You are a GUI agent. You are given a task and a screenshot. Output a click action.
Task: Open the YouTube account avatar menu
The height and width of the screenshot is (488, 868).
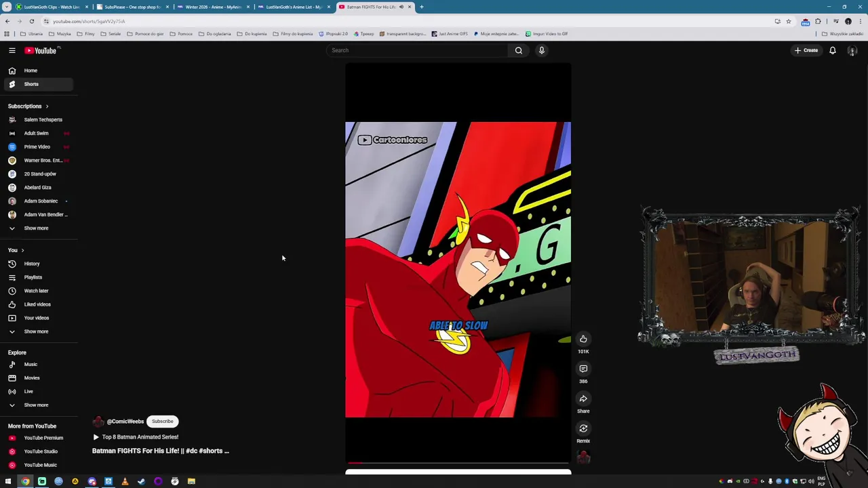point(852,50)
